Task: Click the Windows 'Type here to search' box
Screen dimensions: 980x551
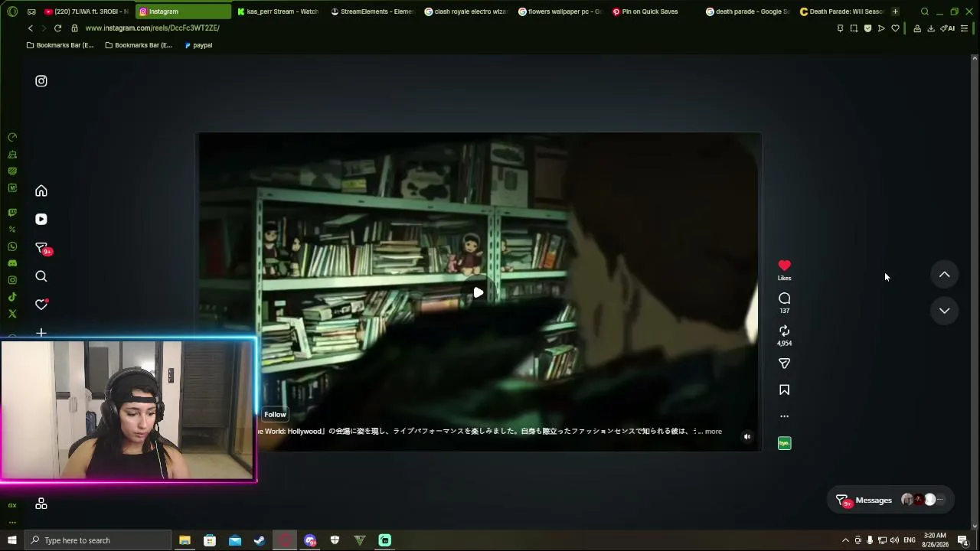Action: [97, 540]
